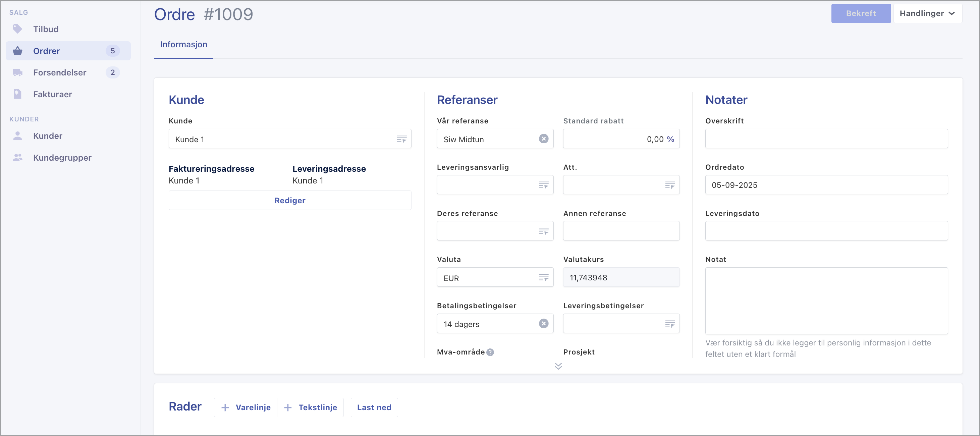Expand the order details with double chevron
The height and width of the screenshot is (436, 980).
(558, 366)
